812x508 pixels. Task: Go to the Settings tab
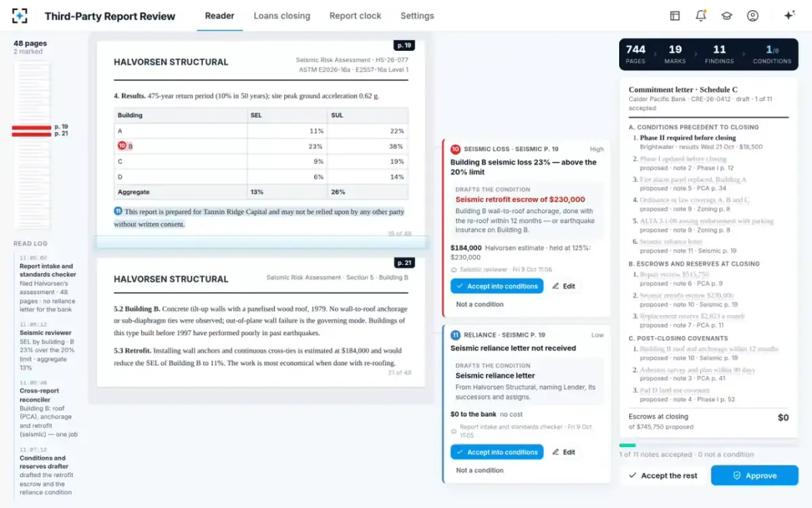click(x=418, y=16)
